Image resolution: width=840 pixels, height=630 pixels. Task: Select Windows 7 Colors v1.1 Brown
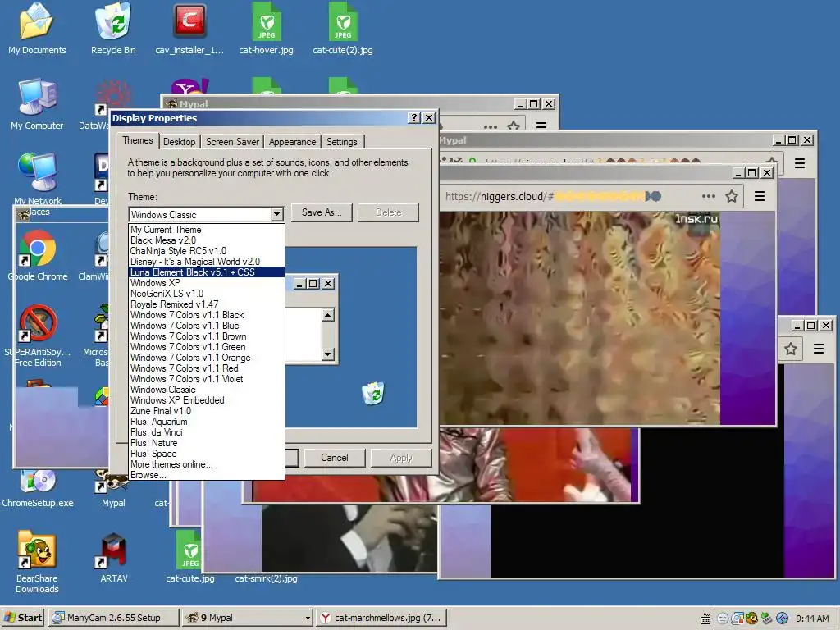[x=207, y=336]
